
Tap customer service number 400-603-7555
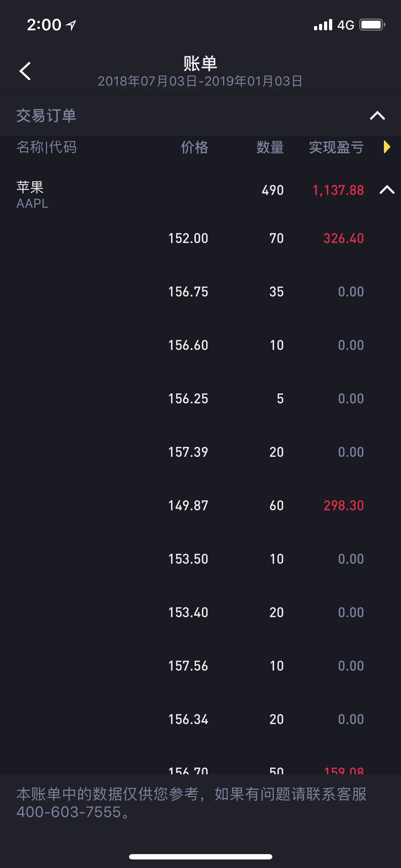coord(69,812)
